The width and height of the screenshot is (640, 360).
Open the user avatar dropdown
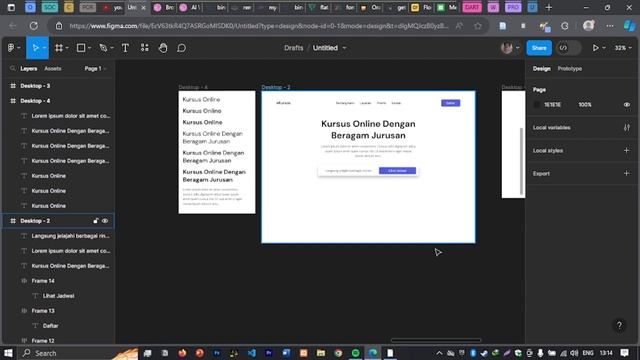[x=510, y=48]
